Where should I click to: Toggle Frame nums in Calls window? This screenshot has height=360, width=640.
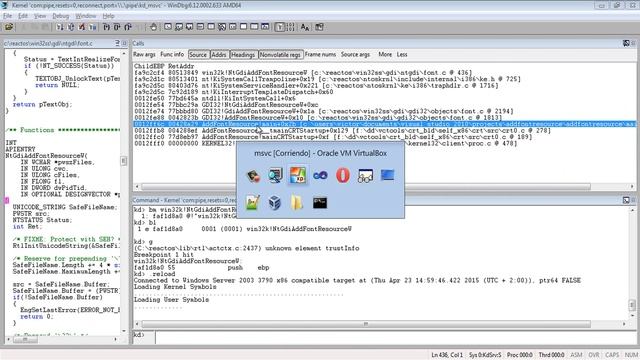coord(320,54)
